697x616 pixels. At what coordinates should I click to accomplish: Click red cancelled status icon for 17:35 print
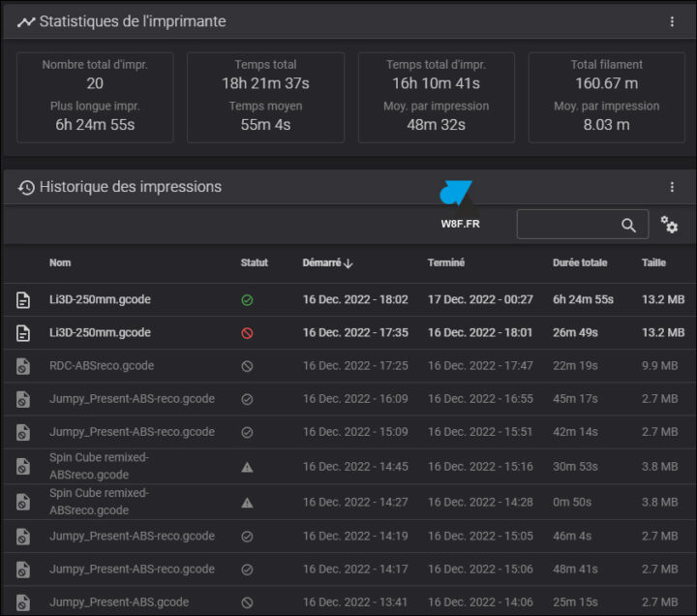pyautogui.click(x=247, y=333)
